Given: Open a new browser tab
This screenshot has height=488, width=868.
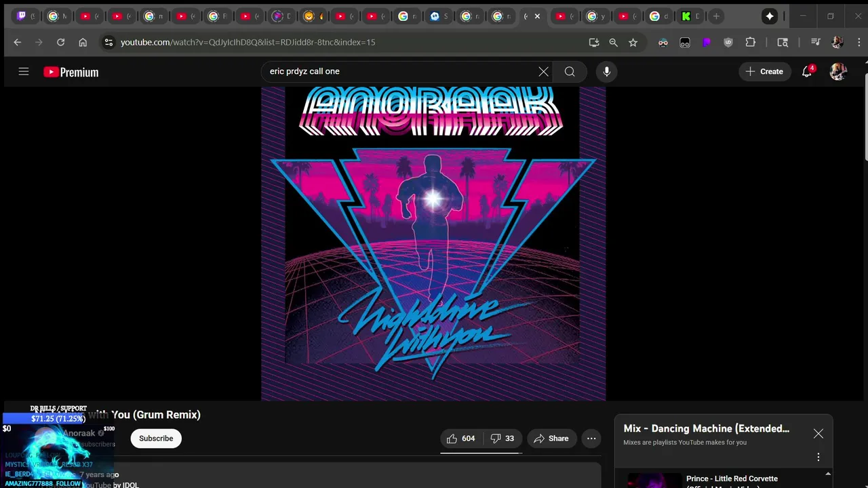Looking at the screenshot, I should click(x=716, y=16).
